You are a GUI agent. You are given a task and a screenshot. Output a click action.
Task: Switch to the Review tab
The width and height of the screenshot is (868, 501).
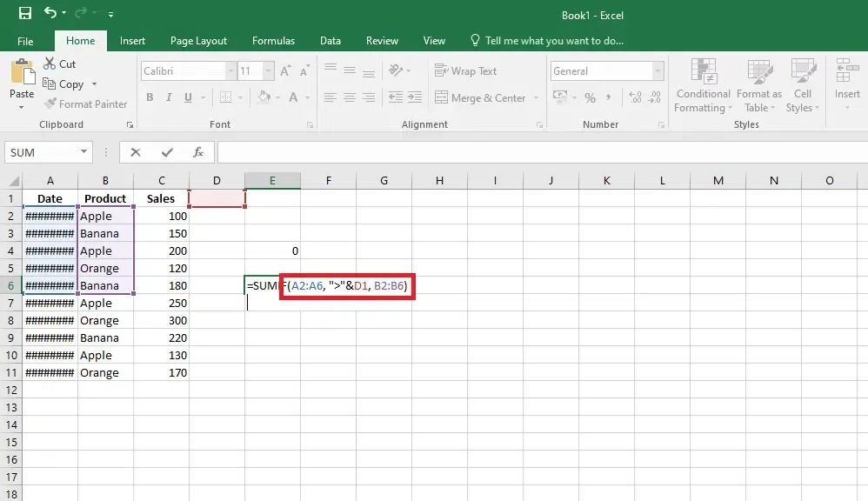tap(382, 41)
